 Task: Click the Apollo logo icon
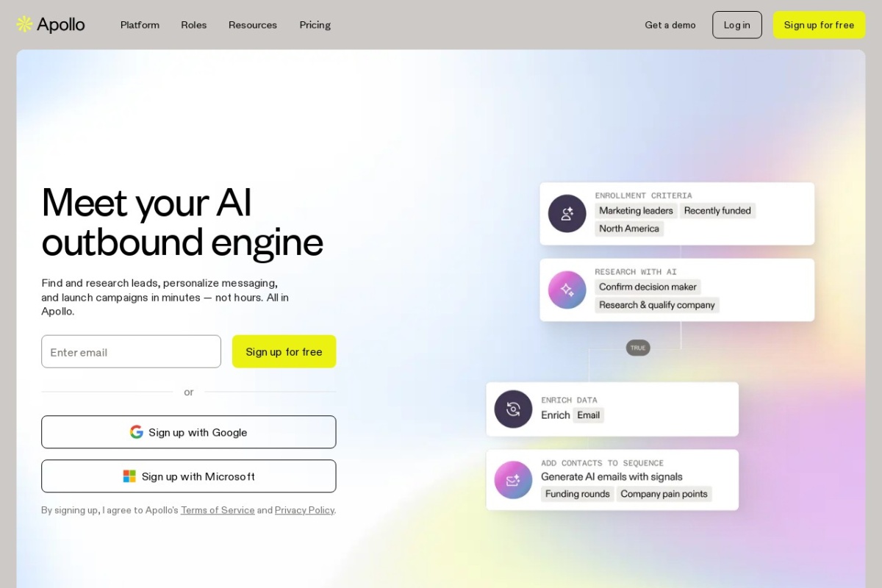point(24,24)
